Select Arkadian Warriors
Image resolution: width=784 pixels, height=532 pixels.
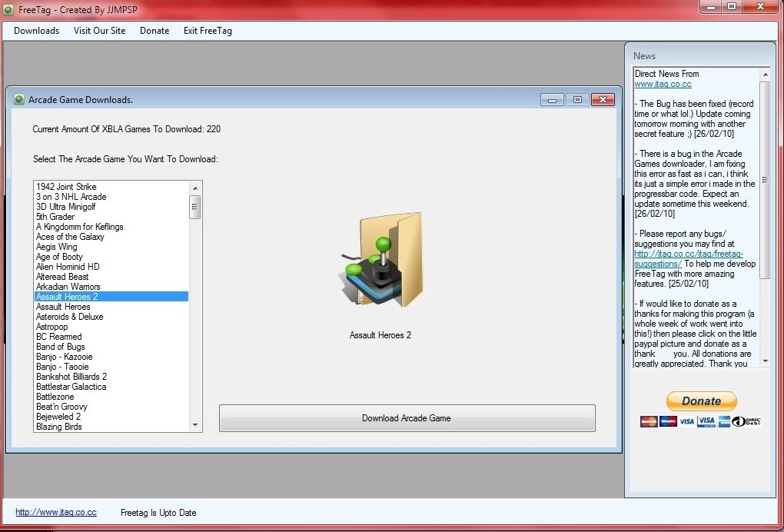(111, 287)
